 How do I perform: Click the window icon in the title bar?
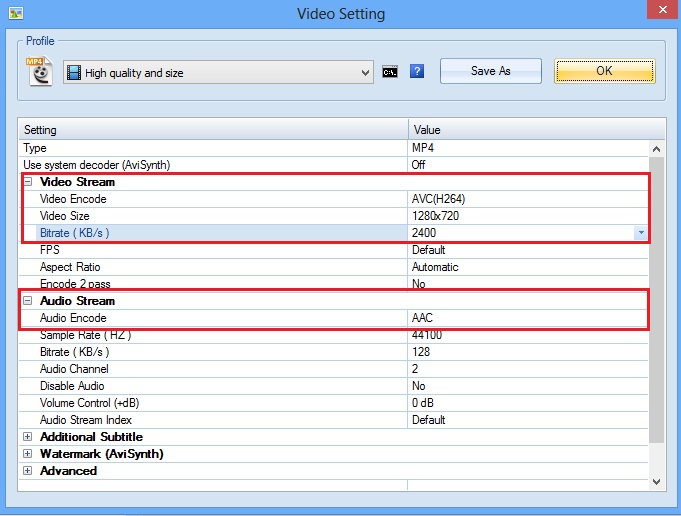(x=15, y=13)
